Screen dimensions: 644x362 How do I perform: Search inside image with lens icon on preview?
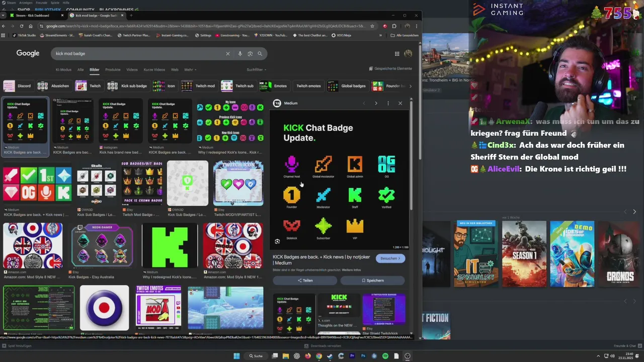click(277, 242)
